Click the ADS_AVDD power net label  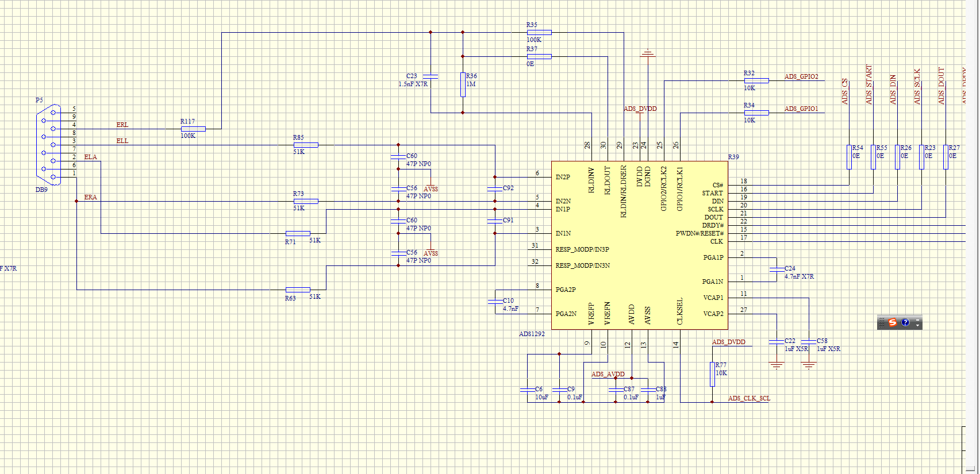coord(608,374)
